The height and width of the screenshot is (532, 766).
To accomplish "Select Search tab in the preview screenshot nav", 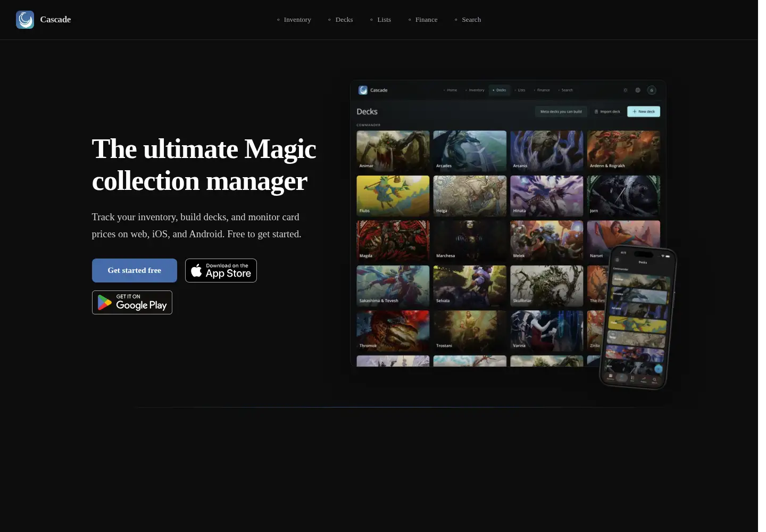I will pyautogui.click(x=565, y=90).
